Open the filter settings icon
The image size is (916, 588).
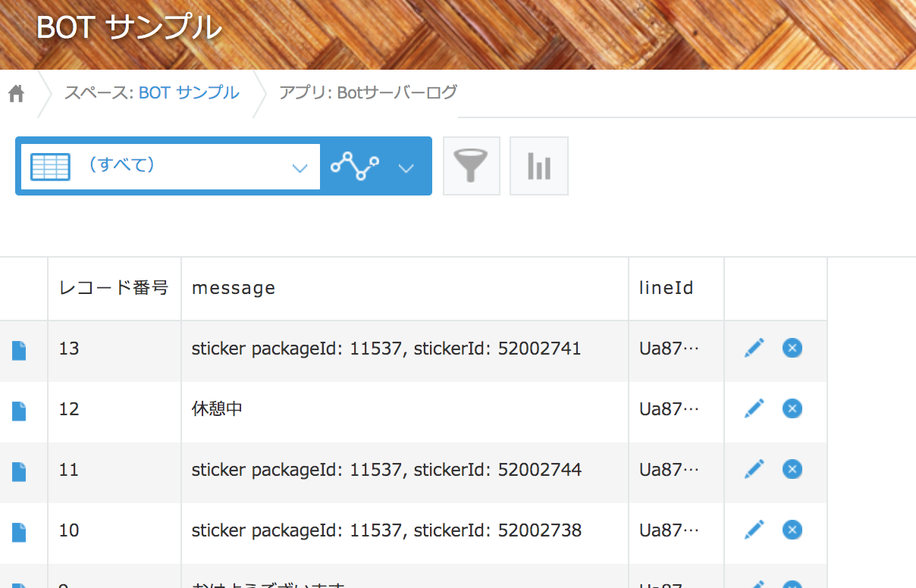(471, 165)
